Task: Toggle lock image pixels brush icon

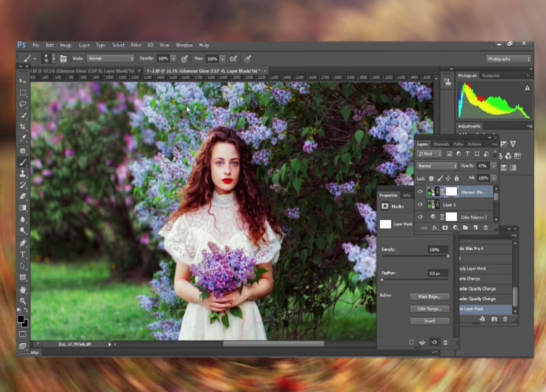Action: 440,179
